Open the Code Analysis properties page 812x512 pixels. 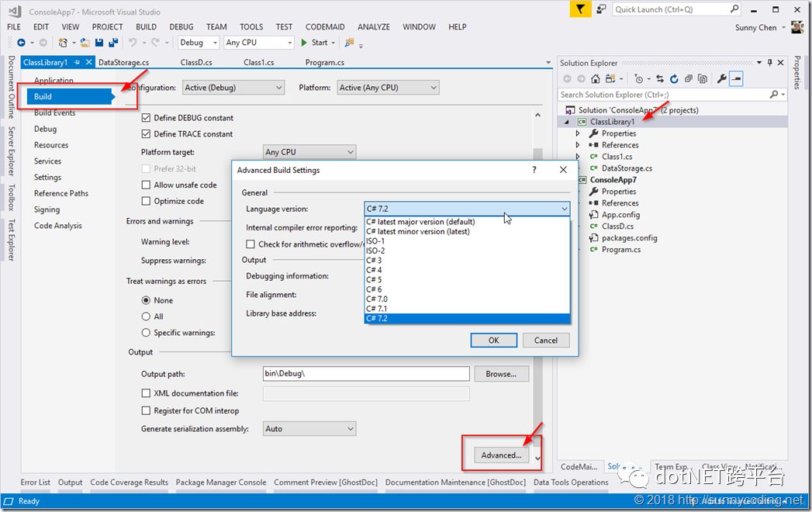[x=58, y=226]
